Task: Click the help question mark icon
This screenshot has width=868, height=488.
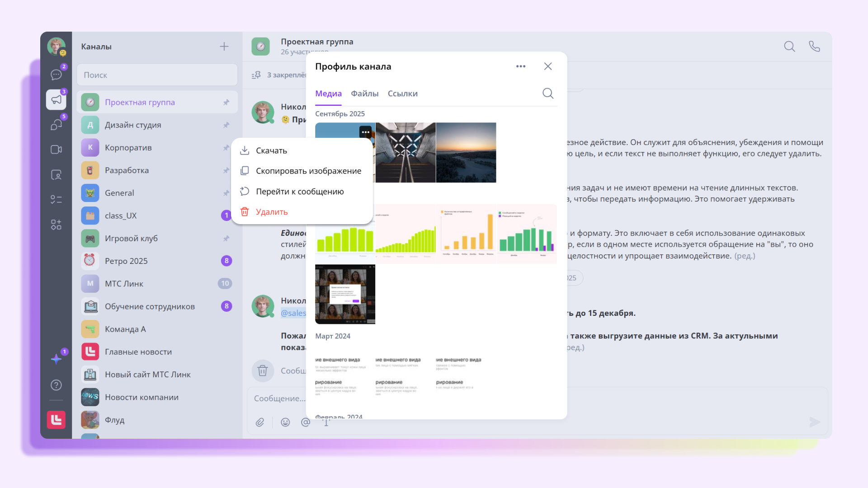Action: coord(56,385)
